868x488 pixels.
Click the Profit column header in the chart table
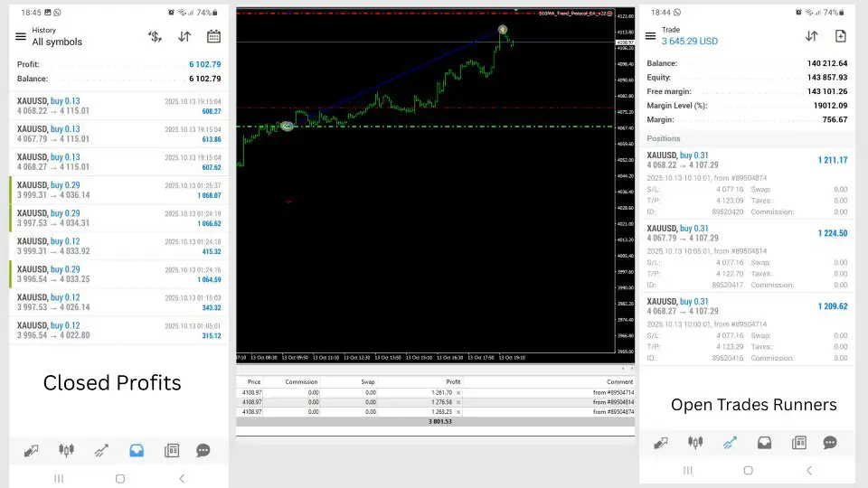pos(453,381)
